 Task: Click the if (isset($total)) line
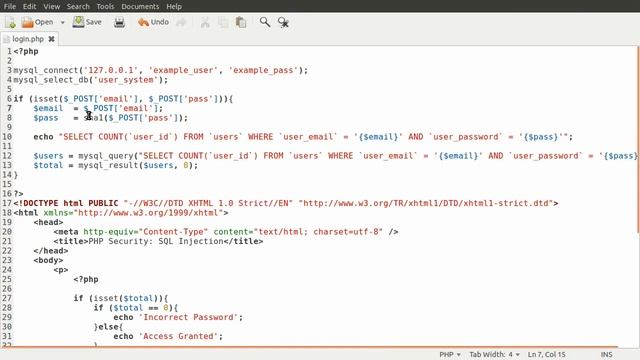click(x=121, y=298)
